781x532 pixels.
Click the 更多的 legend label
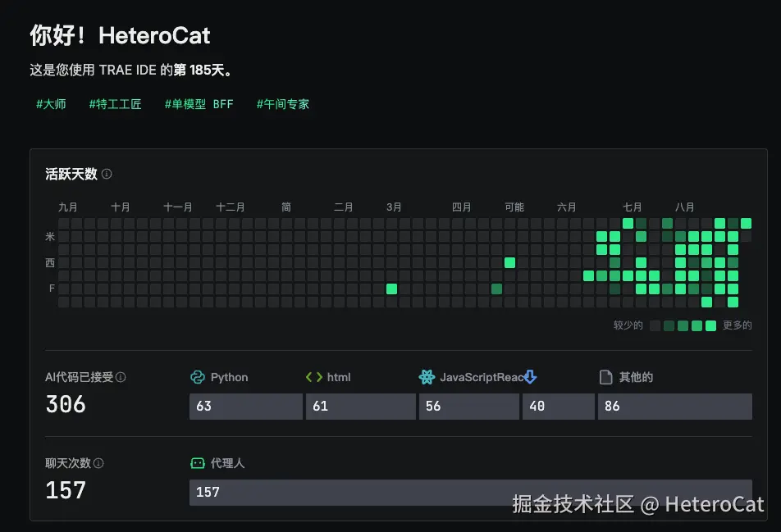738,325
